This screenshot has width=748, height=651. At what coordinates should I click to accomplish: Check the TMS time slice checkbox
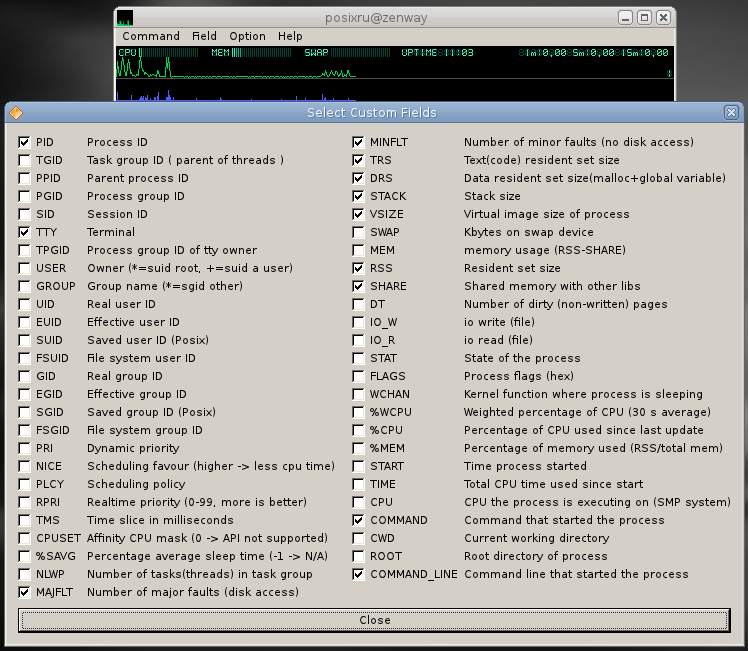(24, 520)
